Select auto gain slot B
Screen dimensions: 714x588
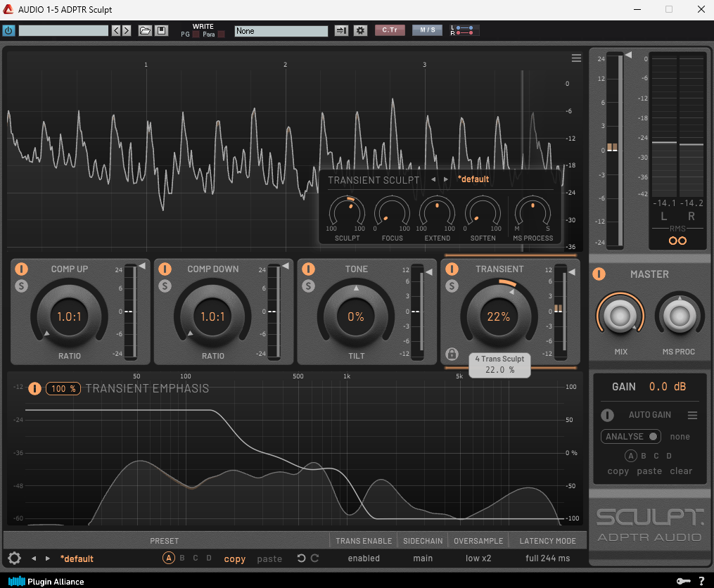click(x=644, y=456)
